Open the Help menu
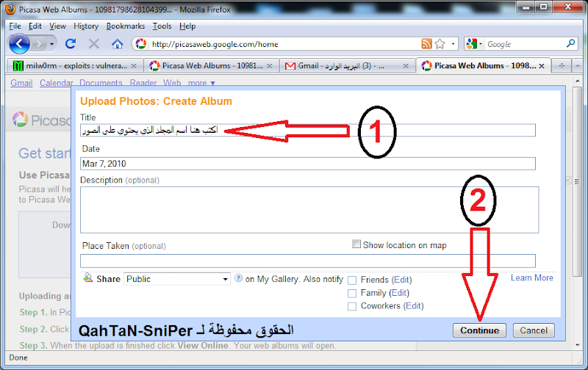The width and height of the screenshot is (588, 370). click(187, 26)
